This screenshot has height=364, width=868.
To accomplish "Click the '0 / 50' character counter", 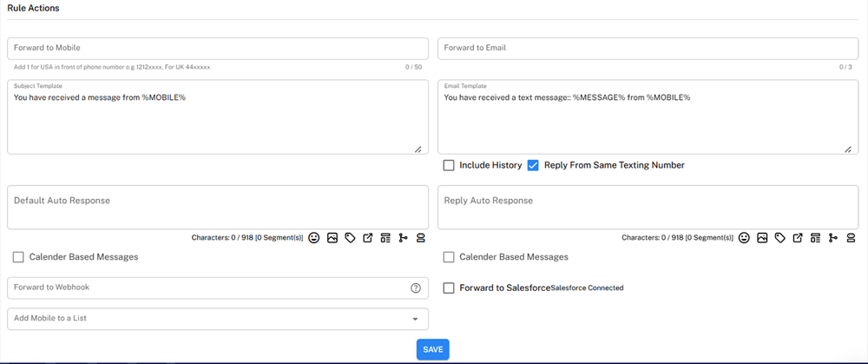I will (413, 67).
